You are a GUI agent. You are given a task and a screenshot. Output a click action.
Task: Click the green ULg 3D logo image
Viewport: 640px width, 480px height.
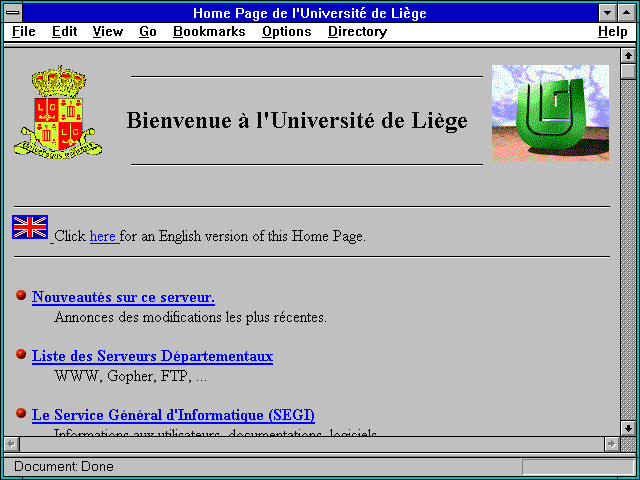(550, 113)
